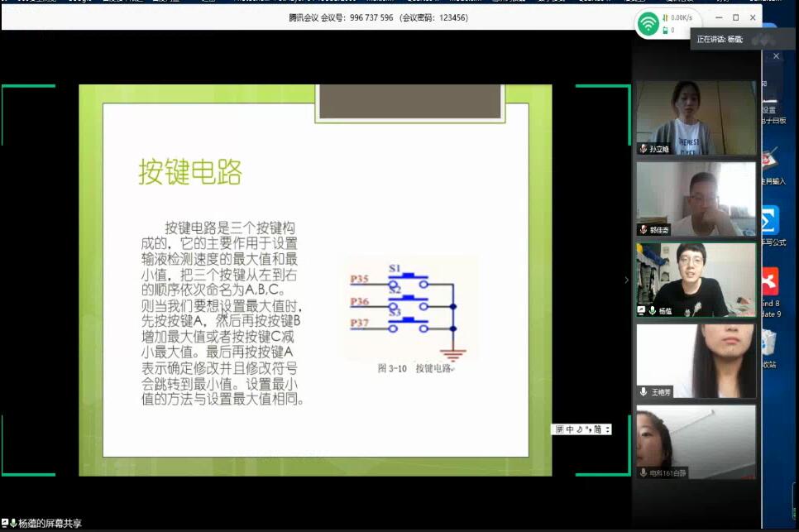799x532 pixels.
Task: Click the microphone icon beside 王艳芳
Action: click(644, 391)
